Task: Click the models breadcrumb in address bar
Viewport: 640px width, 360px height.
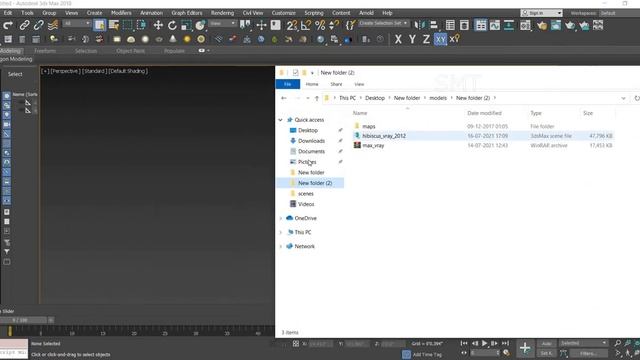Action: 438,98
